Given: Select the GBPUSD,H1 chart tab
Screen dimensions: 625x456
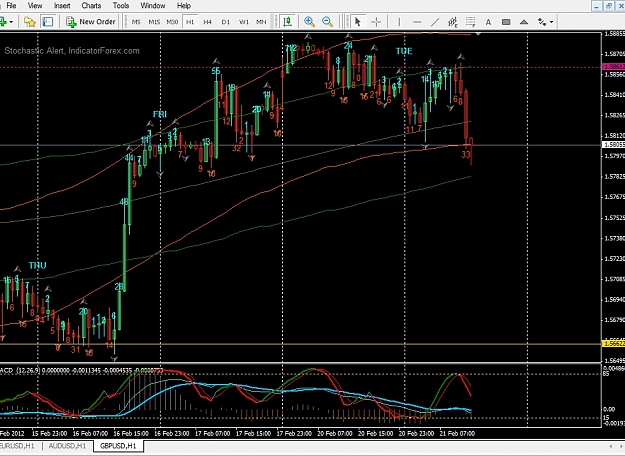Looking at the screenshot, I should [118, 446].
